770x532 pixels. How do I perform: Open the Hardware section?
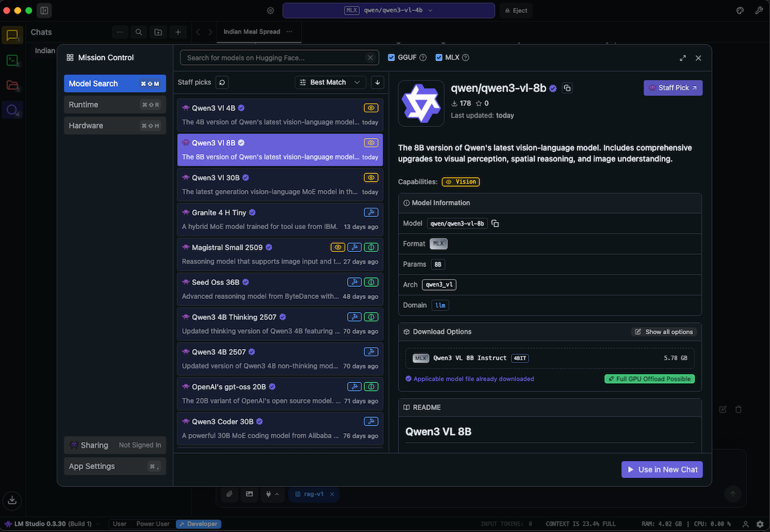(115, 126)
